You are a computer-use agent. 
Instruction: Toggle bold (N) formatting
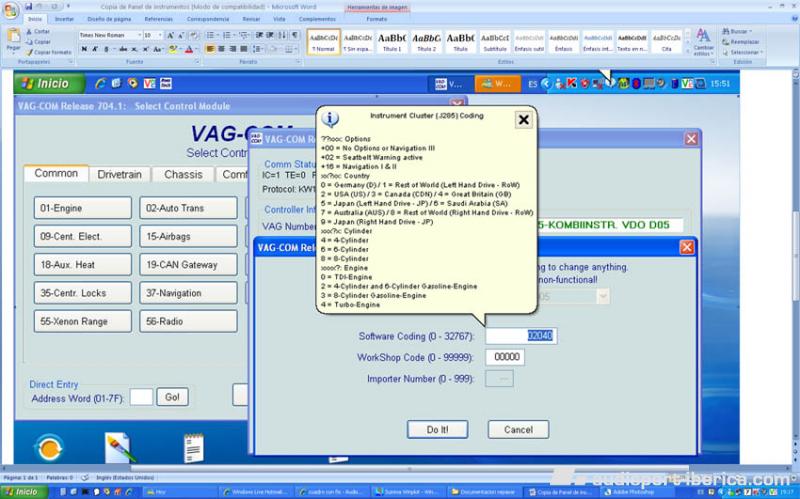point(84,49)
